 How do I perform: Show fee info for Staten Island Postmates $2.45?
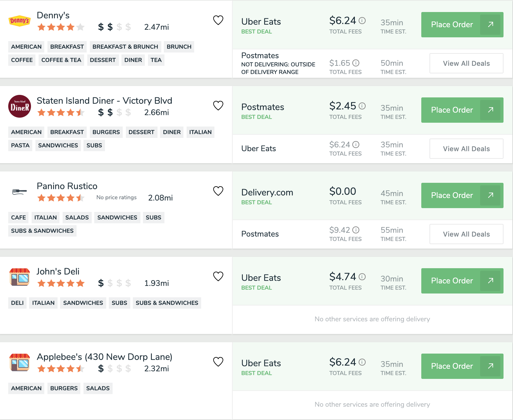click(362, 106)
